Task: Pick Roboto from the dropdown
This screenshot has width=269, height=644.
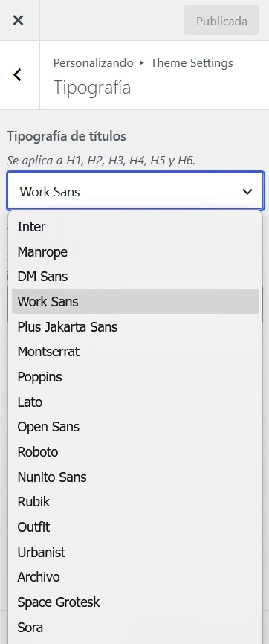Action: click(135, 452)
